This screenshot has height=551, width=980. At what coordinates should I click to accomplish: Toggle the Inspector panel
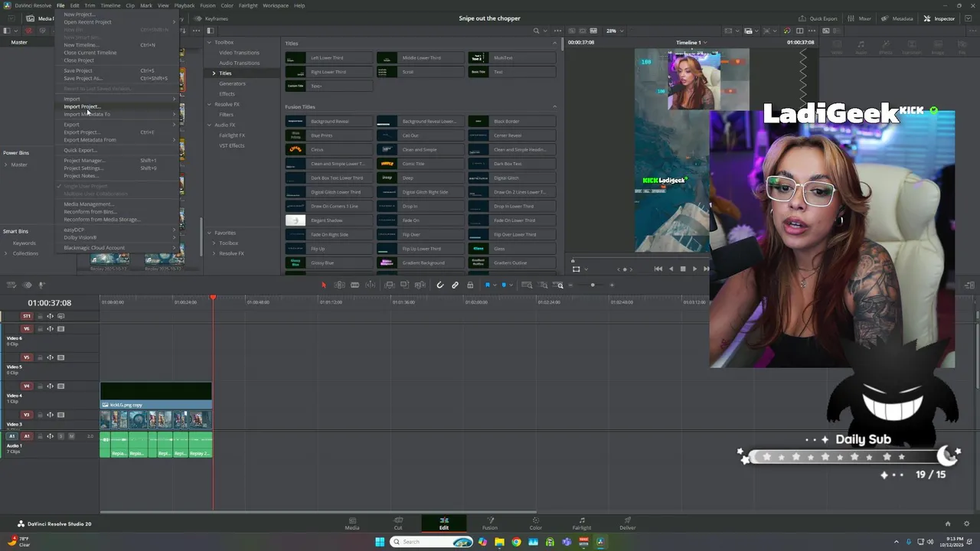pos(939,18)
